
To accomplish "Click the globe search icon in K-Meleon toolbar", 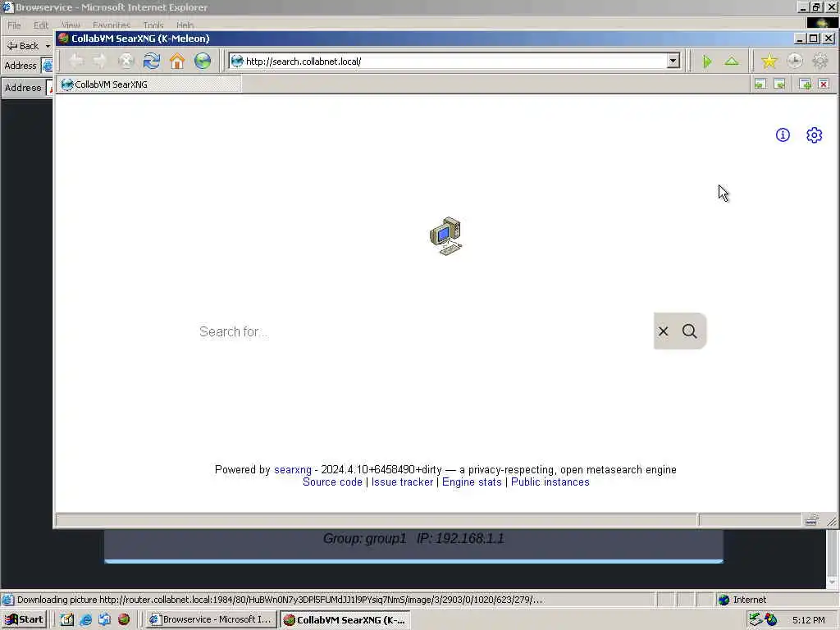I will pos(203,61).
